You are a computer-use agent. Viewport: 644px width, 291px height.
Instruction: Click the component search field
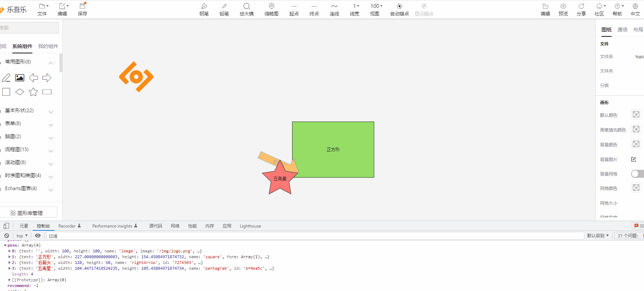pos(29,28)
